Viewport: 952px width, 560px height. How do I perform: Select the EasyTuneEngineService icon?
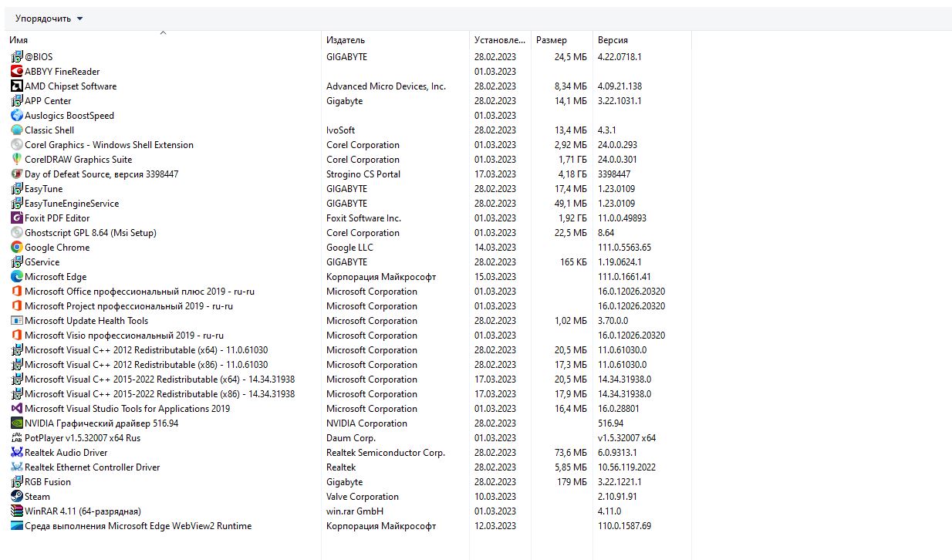(17, 203)
